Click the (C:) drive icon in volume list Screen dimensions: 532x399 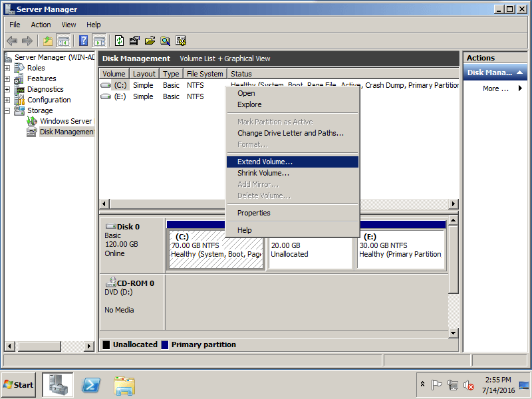[106, 85]
